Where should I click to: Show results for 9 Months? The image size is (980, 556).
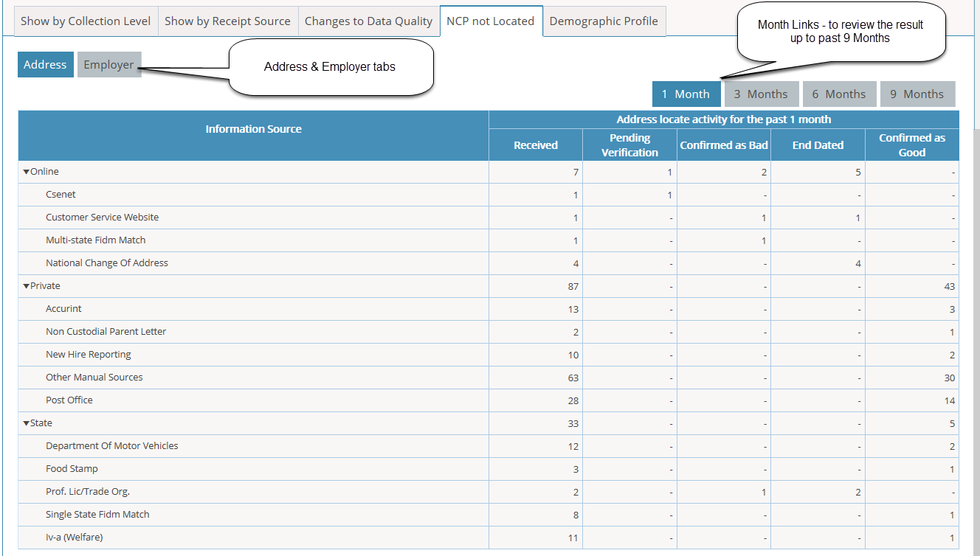tap(917, 94)
